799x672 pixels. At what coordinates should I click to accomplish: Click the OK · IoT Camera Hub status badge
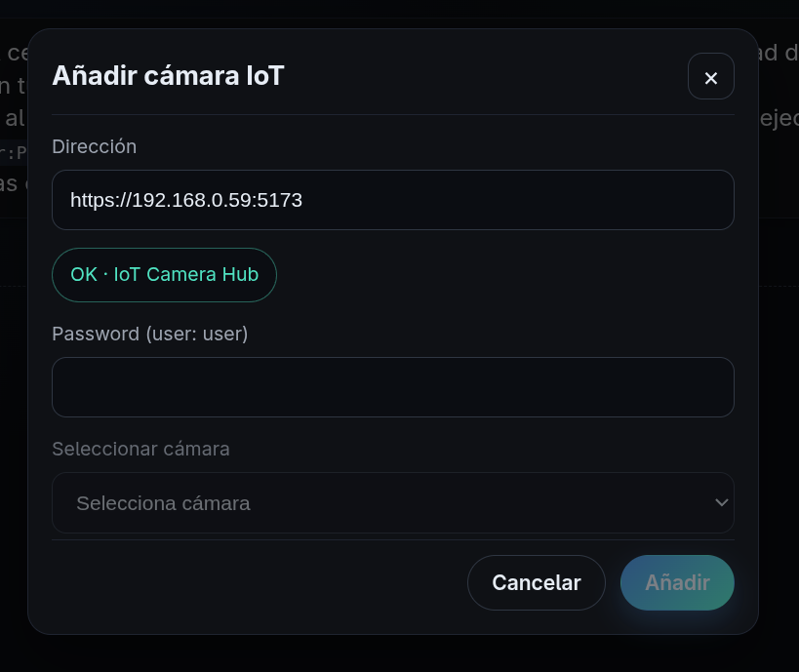pyautogui.click(x=164, y=274)
